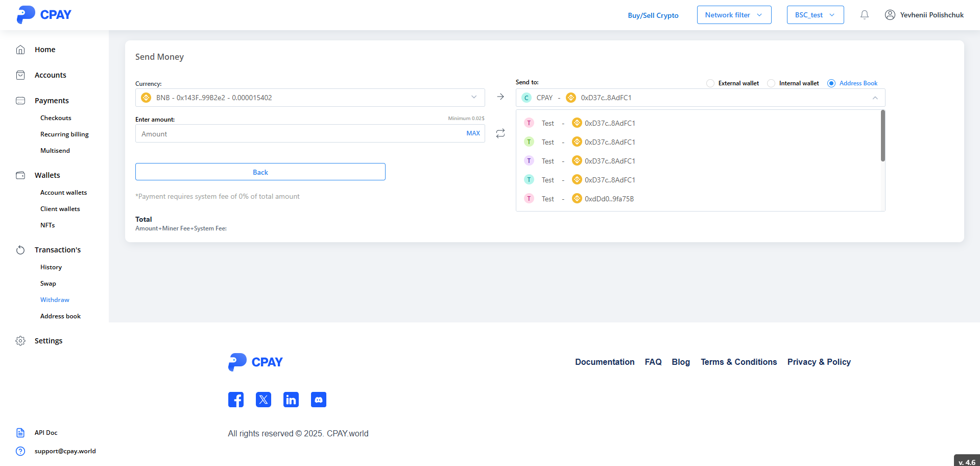Go to History in the sidebar

[51, 267]
